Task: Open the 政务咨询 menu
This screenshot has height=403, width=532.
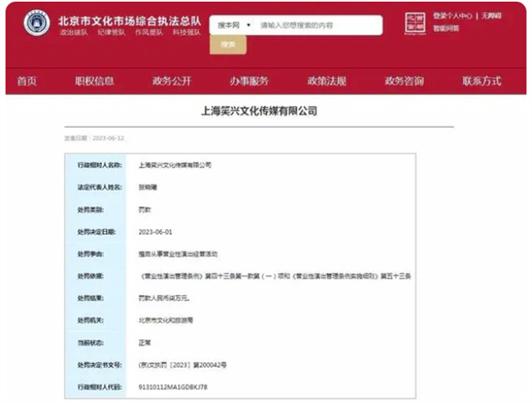Action: [404, 81]
